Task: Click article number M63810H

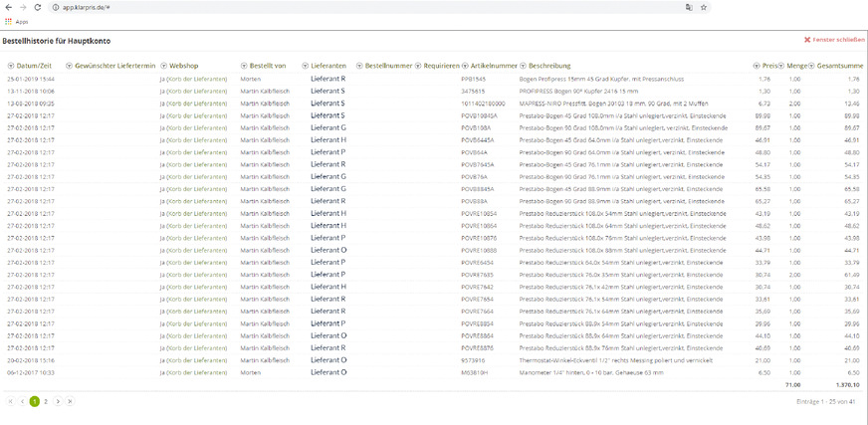Action: pos(475,372)
